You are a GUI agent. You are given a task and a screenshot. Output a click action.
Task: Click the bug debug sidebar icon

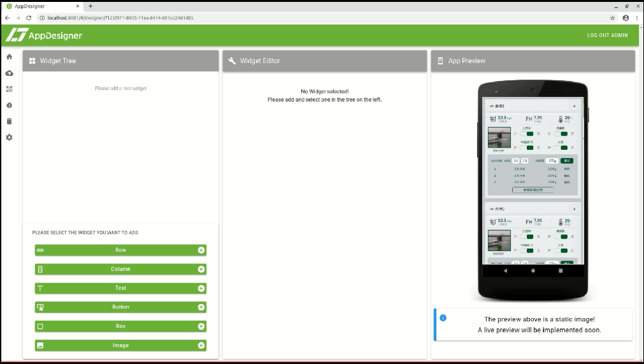(x=9, y=105)
